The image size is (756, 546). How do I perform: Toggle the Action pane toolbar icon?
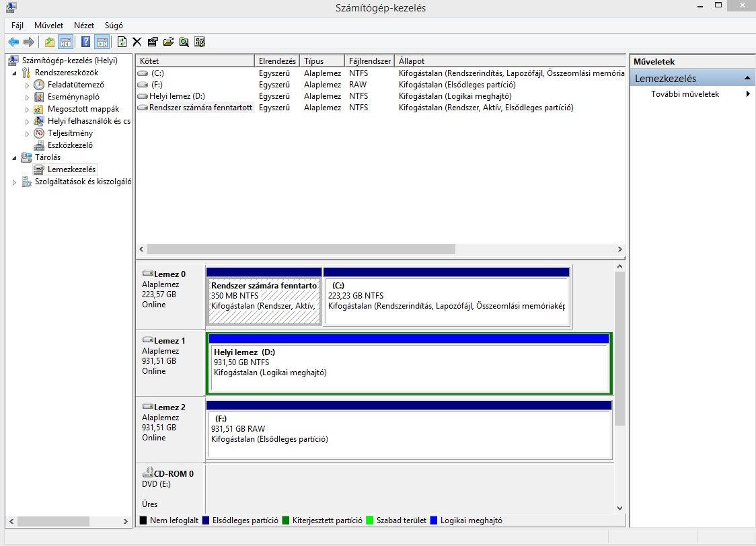click(x=102, y=42)
